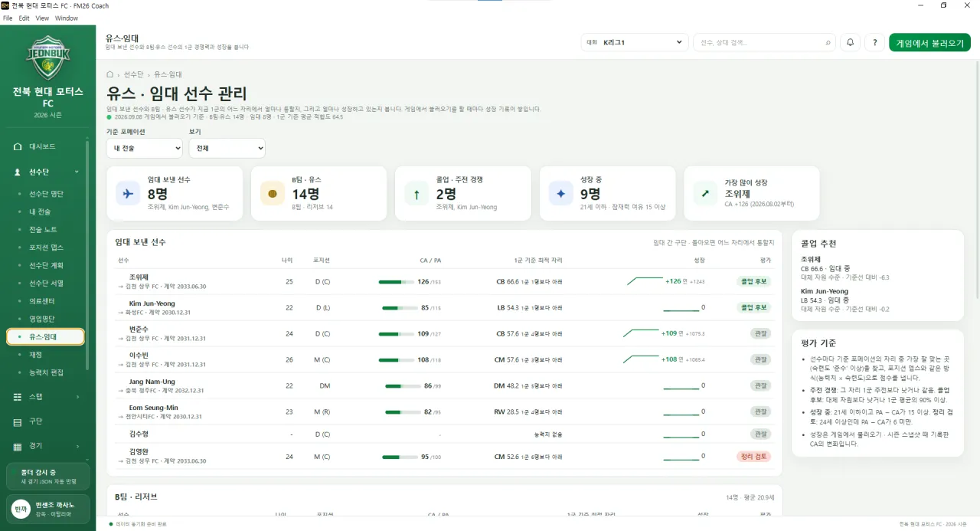Click 조위제 콜업 후보 badge
Image resolution: width=980 pixels, height=531 pixels.
[753, 281]
